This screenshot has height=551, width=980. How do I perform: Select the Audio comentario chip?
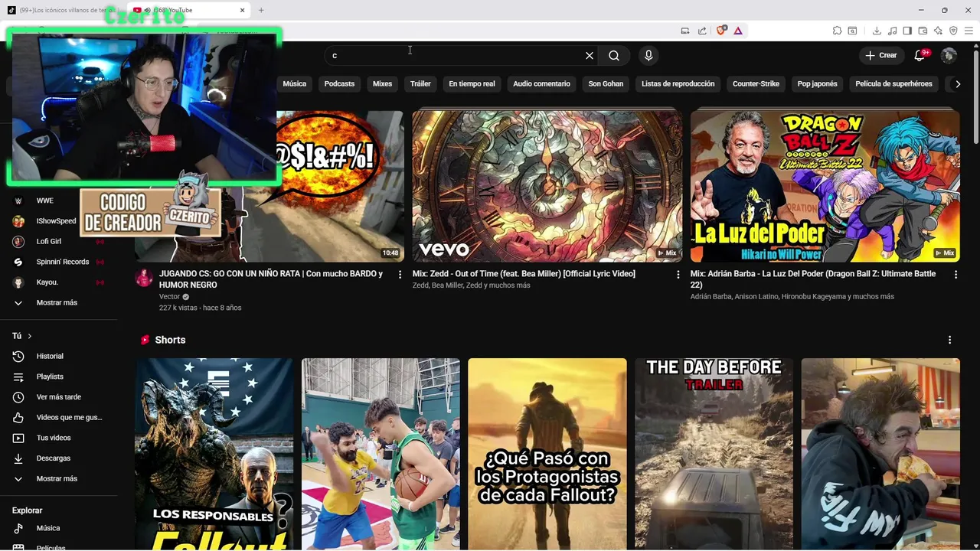541,83
